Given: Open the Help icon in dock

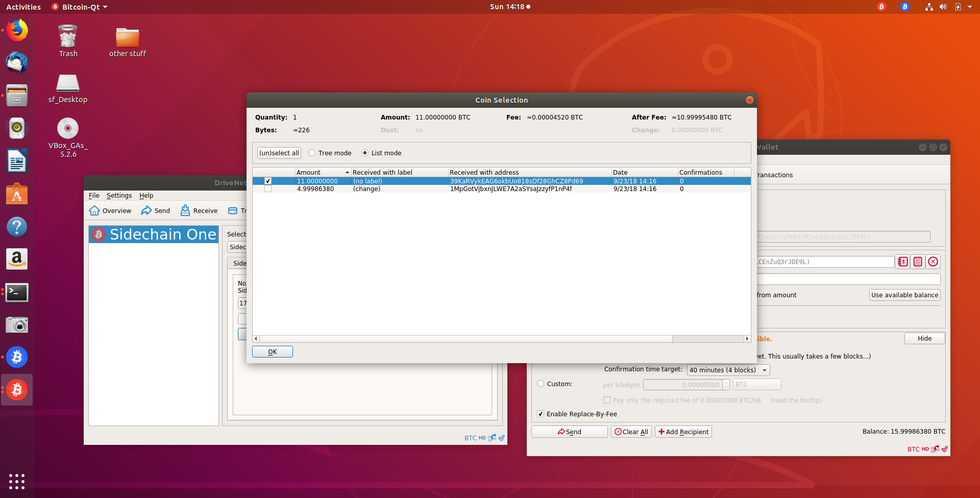Looking at the screenshot, I should (17, 226).
